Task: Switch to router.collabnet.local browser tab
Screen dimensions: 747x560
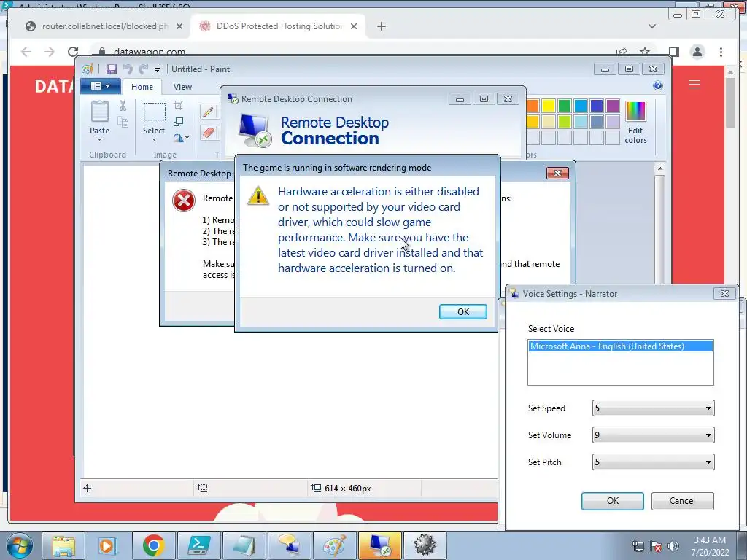Action: pyautogui.click(x=102, y=26)
